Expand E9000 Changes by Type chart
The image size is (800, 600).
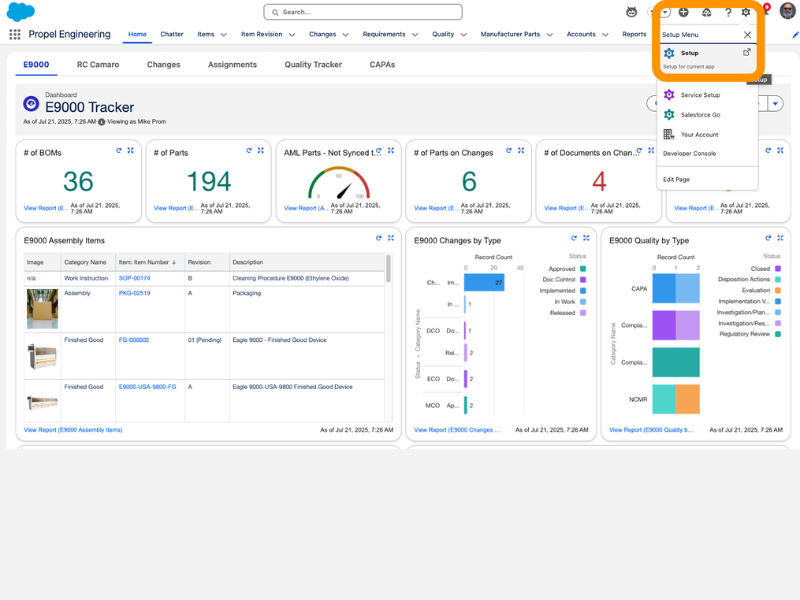[586, 238]
